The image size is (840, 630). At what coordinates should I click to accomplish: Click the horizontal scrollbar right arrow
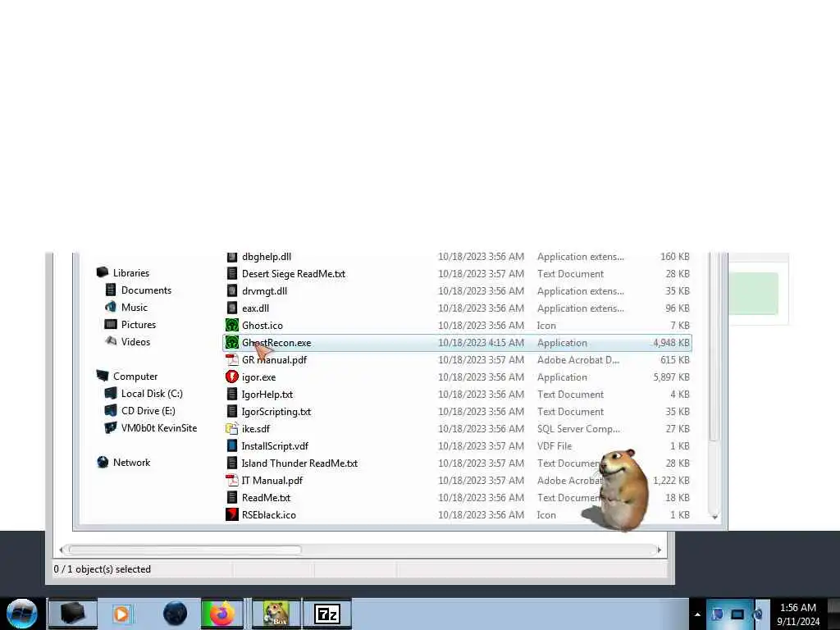click(659, 550)
